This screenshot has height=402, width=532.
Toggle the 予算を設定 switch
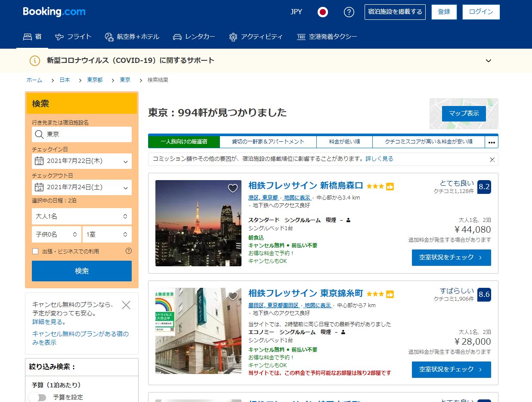tap(38, 397)
